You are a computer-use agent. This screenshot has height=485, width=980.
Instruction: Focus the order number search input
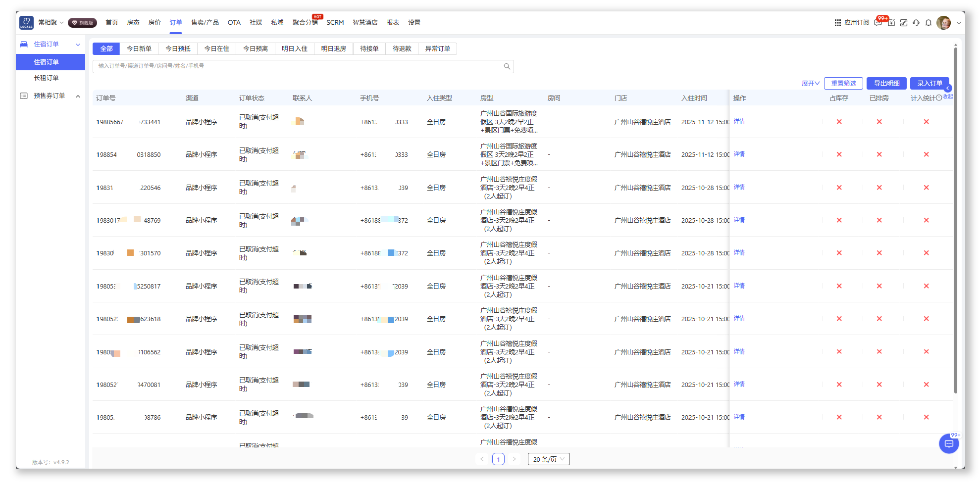point(297,66)
